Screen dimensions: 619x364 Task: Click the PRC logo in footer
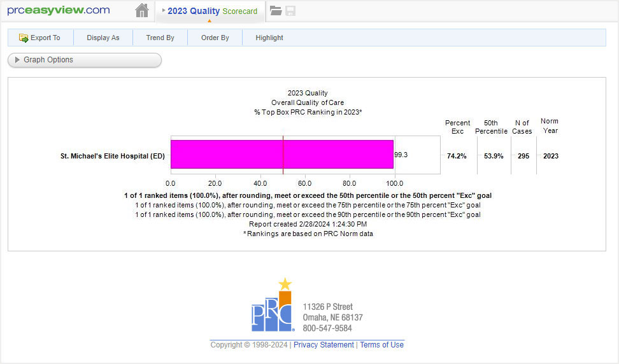point(273,305)
